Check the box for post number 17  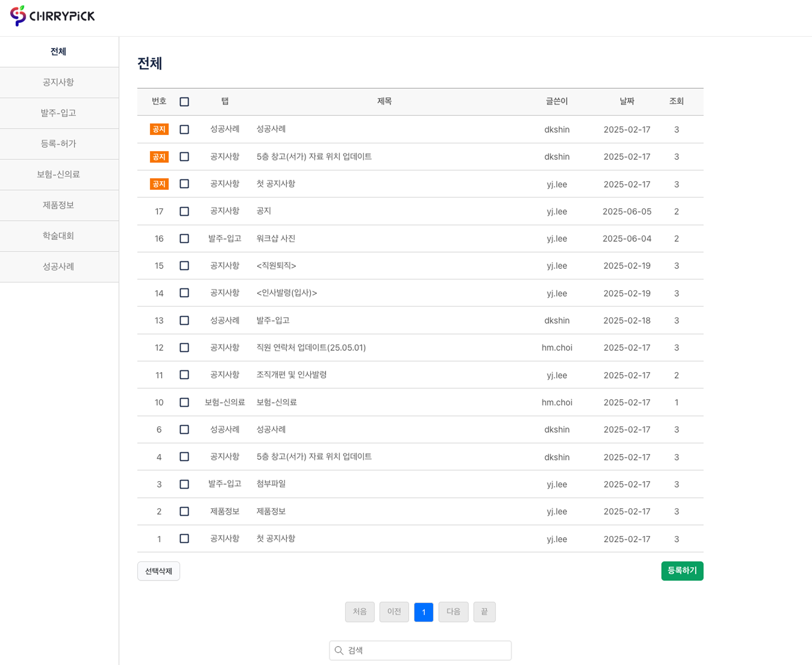click(x=184, y=211)
